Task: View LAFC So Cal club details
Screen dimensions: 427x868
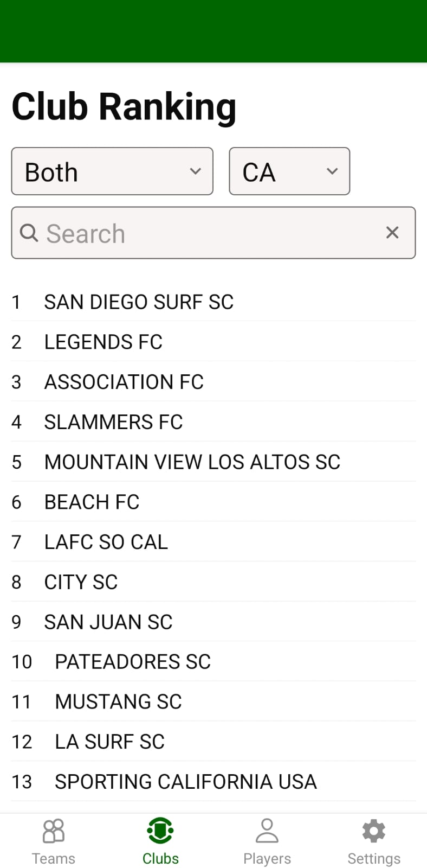Action: [106, 542]
